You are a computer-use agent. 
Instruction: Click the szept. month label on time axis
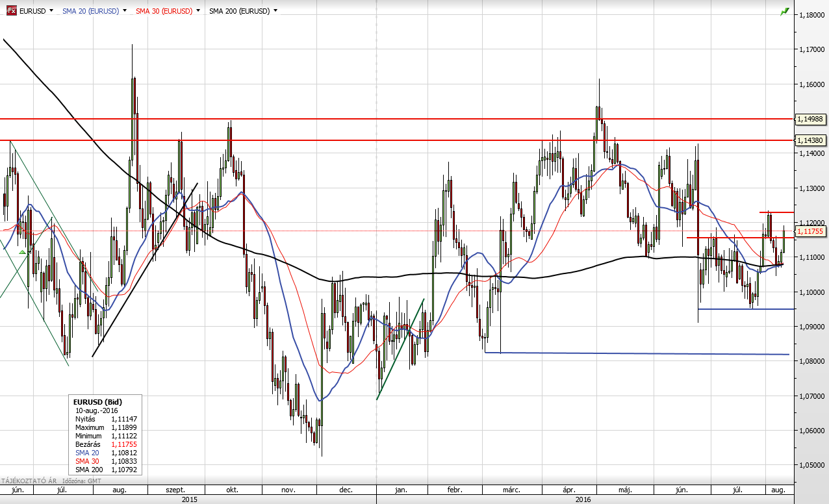click(175, 490)
